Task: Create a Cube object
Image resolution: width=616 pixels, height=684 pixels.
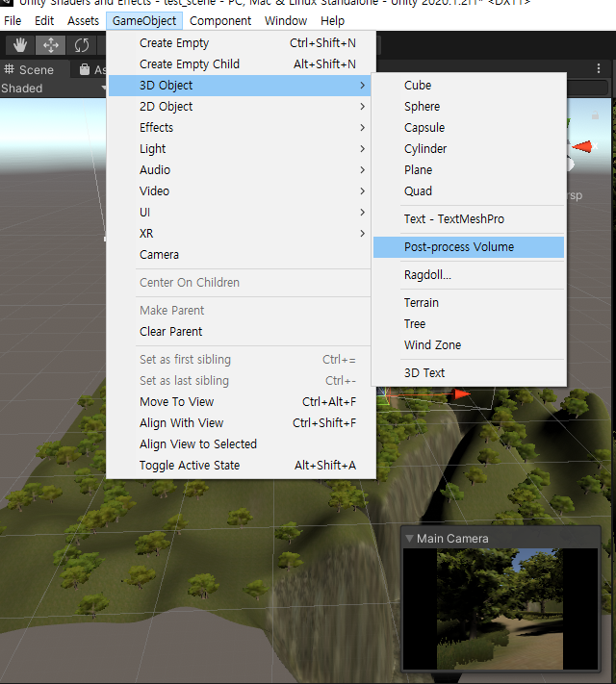Action: click(x=469, y=86)
